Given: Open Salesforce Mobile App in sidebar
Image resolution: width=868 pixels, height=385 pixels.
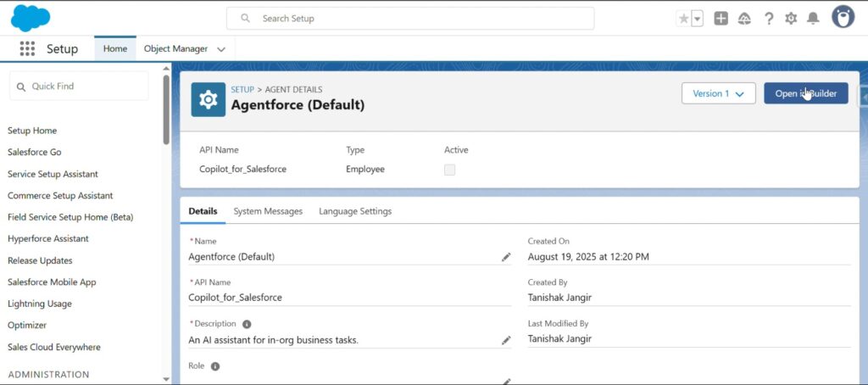Looking at the screenshot, I should [x=52, y=282].
